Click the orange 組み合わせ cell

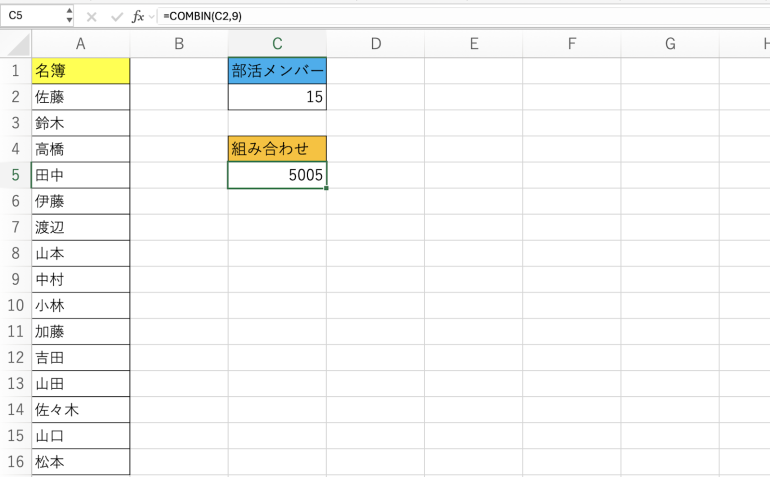pos(277,149)
